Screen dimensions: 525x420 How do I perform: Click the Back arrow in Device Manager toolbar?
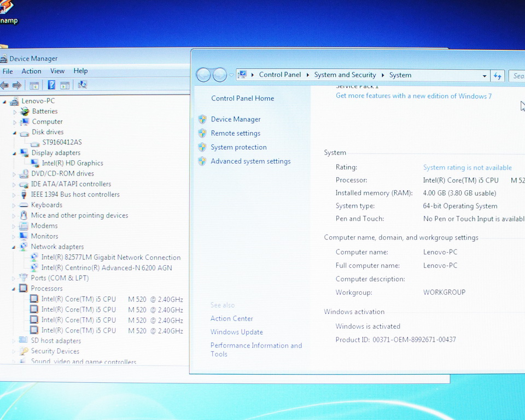(4, 85)
